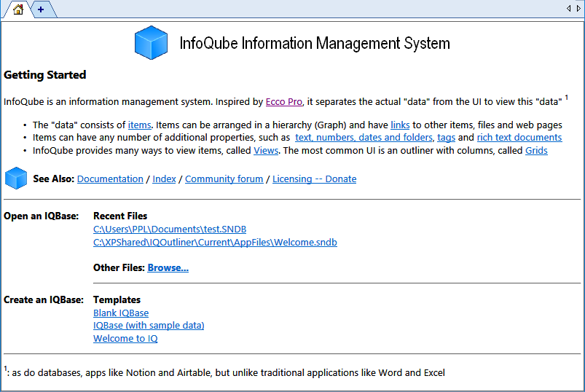Click the See Also label
This screenshot has height=392, width=585.
pos(54,179)
